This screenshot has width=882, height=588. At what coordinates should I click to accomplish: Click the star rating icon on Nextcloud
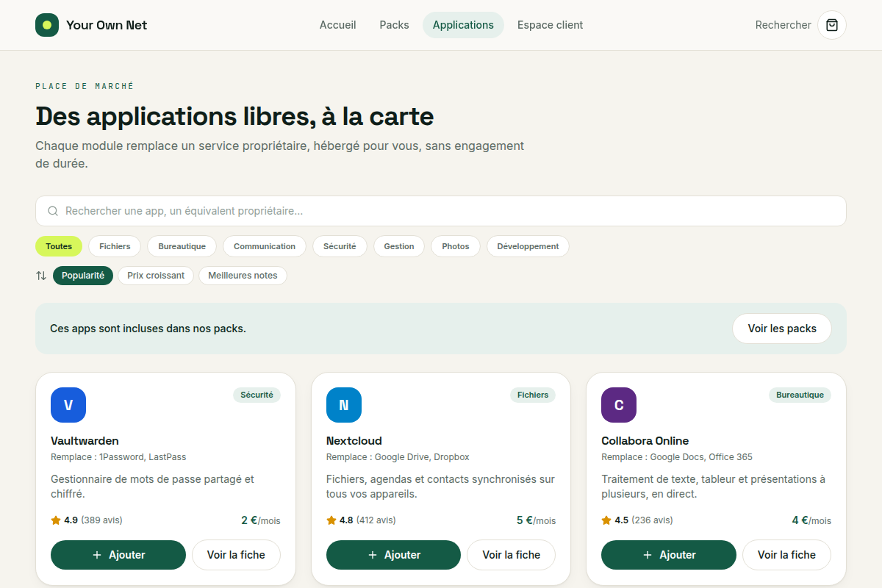point(331,520)
